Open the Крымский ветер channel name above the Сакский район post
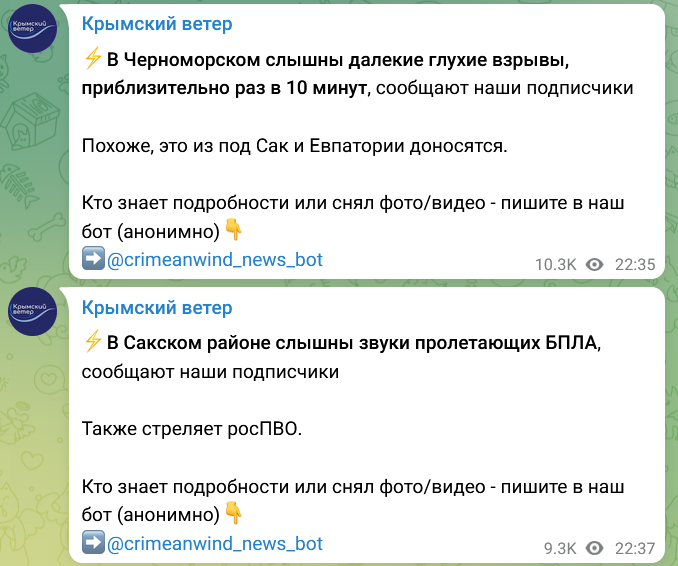This screenshot has width=678, height=566. 157,307
